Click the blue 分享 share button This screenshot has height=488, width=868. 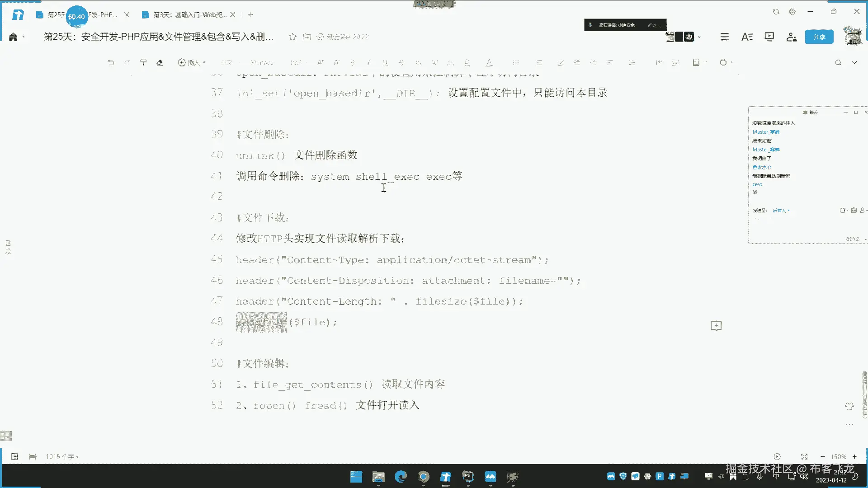tap(819, 37)
